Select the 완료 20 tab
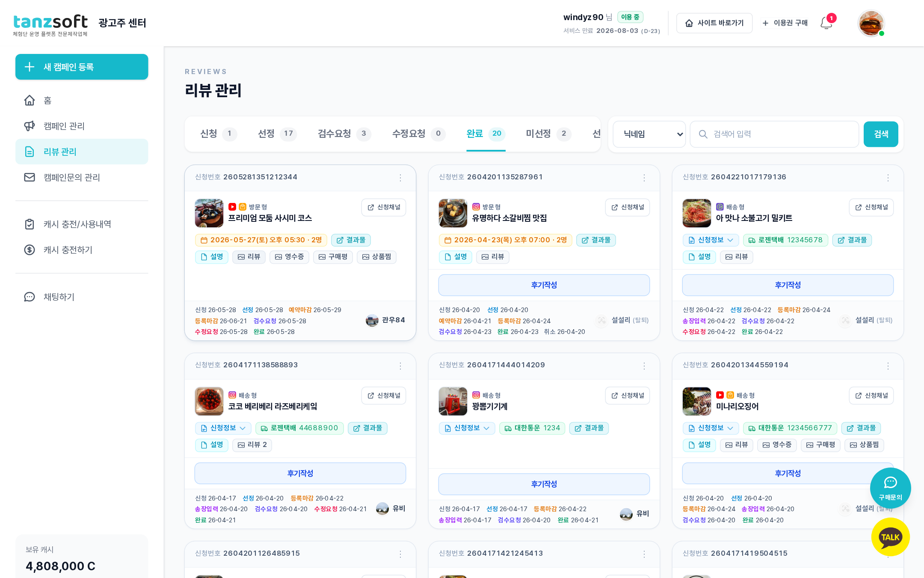This screenshot has width=924, height=578. click(486, 134)
